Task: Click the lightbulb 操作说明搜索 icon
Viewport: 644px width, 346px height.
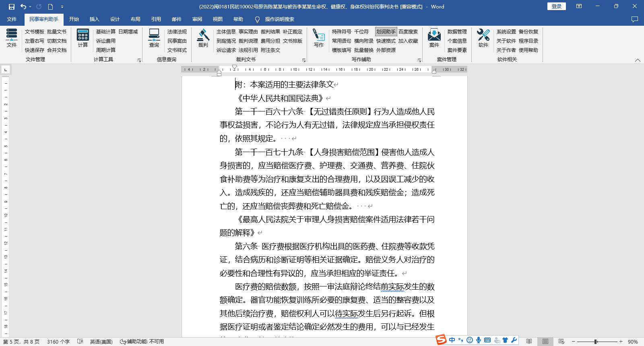Action: [x=258, y=19]
